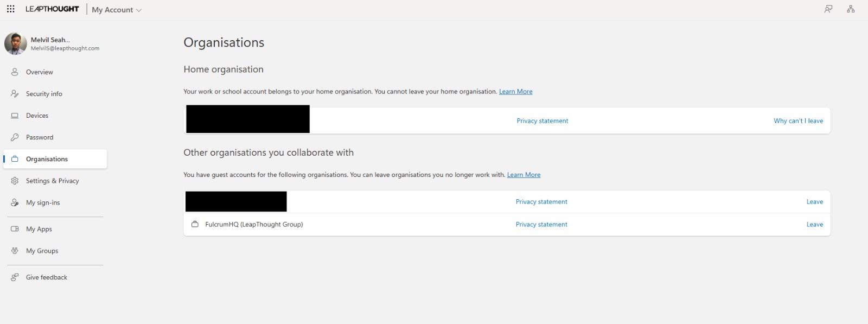Click the Settings & Privacy gear icon
This screenshot has height=324, width=868.
click(x=15, y=181)
